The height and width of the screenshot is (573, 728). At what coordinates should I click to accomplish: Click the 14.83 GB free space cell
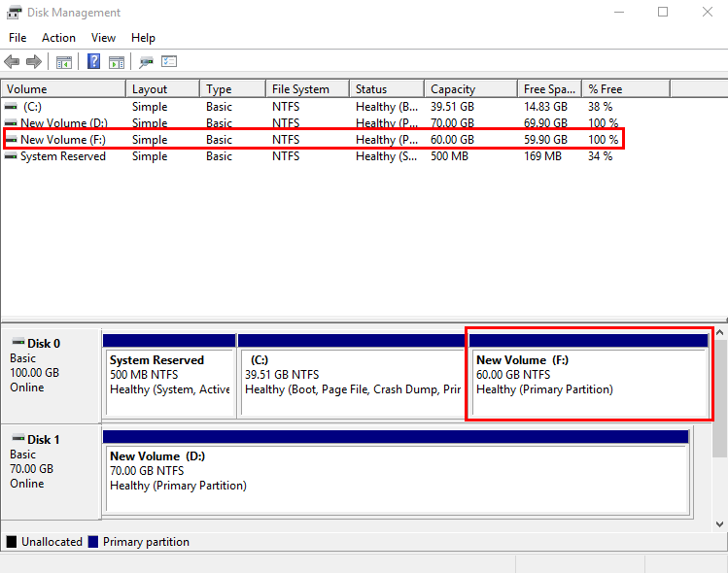pyautogui.click(x=545, y=107)
